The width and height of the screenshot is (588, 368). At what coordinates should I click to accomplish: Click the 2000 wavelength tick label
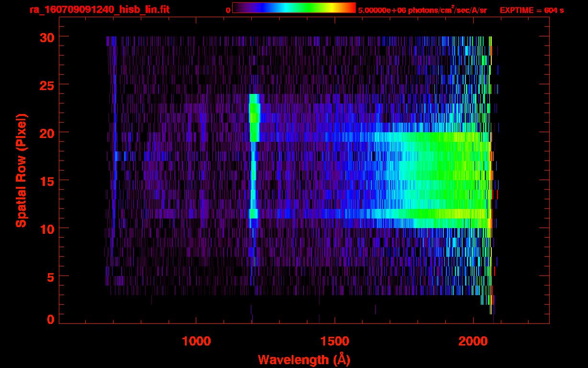[473, 341]
